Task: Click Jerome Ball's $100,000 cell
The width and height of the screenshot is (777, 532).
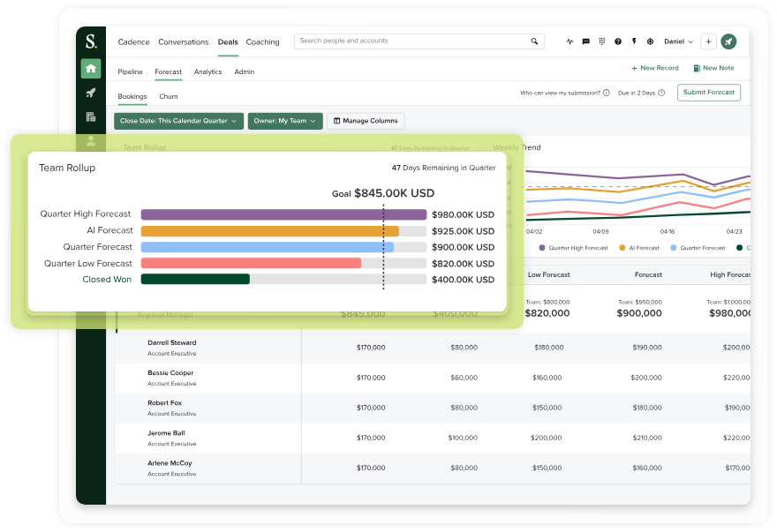Action: [463, 438]
